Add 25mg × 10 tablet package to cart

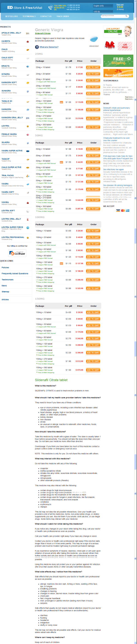(x=93, y=67)
